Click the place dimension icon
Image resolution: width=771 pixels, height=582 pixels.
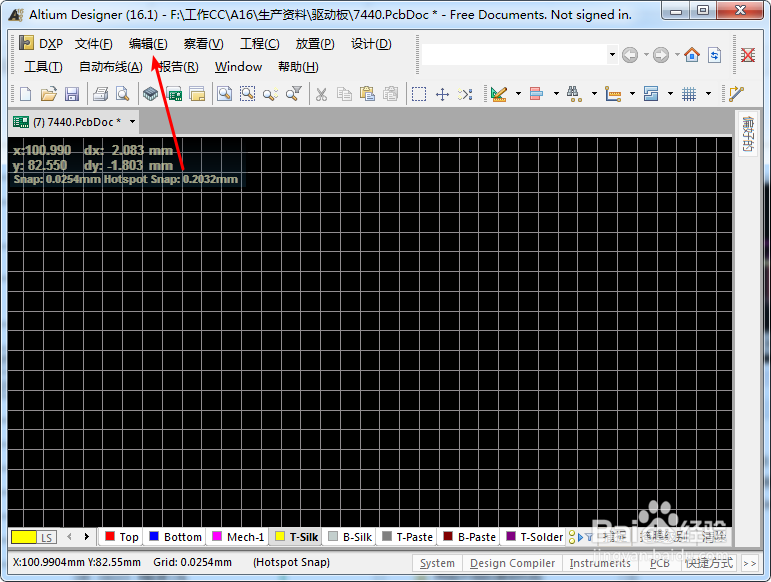coord(613,94)
